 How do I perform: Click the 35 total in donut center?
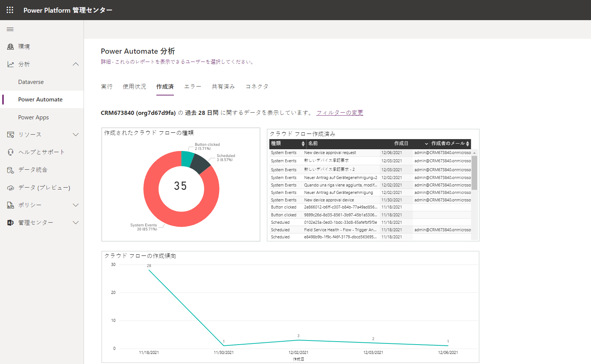pos(180,186)
